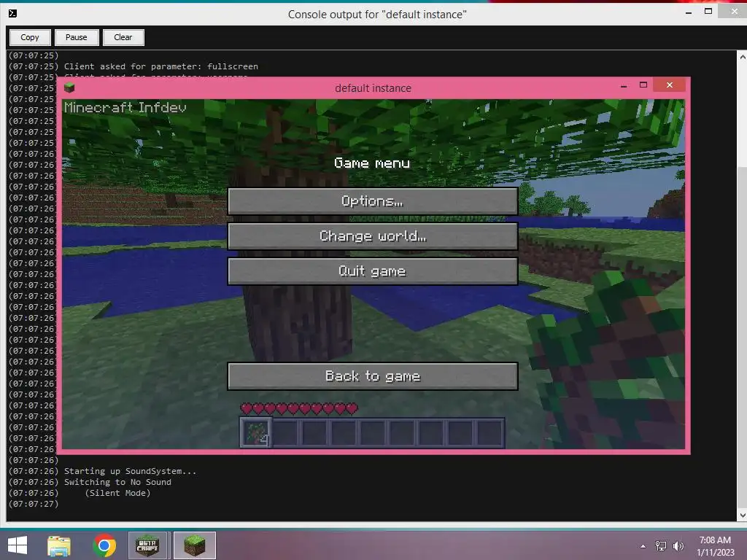Open the clock showing 7:08 AM

point(715,546)
